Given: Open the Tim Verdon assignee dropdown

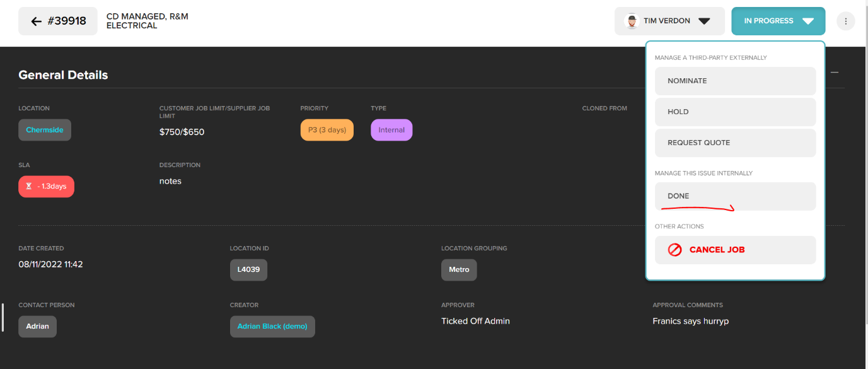Looking at the screenshot, I should click(669, 21).
